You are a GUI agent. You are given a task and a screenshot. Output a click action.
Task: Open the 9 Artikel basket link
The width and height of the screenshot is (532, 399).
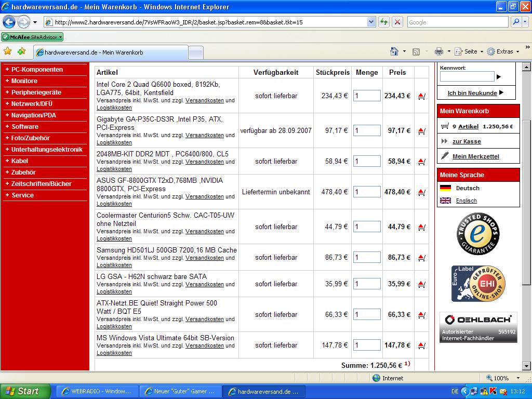[468, 127]
